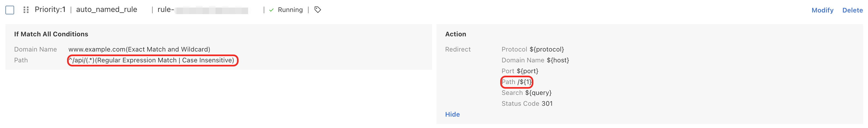Click the auto_named_rule rule name

click(x=106, y=10)
